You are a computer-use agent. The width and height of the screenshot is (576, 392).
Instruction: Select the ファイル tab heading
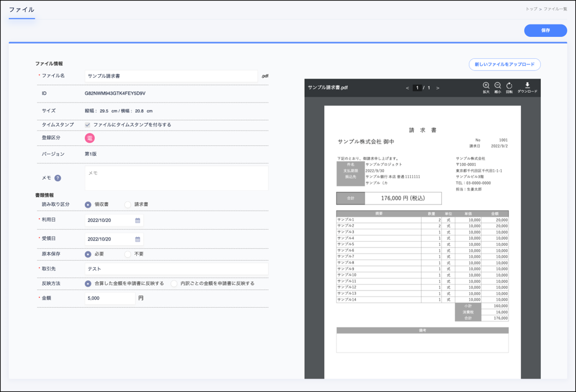[22, 10]
